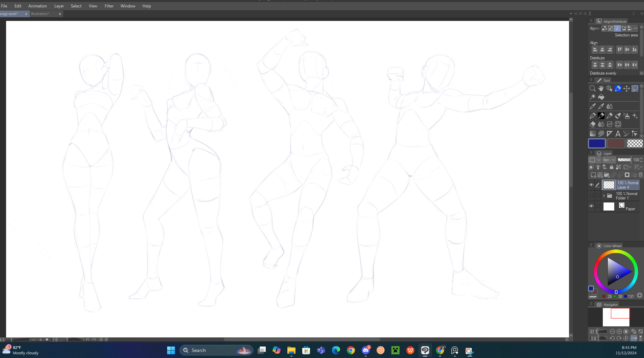The width and height of the screenshot is (644, 358).
Task: Select the Fill bucket tool
Action: (601, 97)
